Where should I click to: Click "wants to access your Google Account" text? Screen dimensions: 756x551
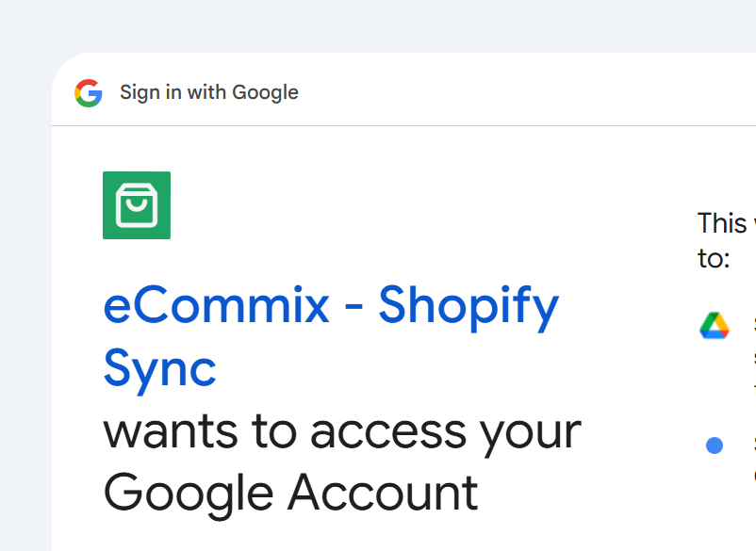point(344,462)
